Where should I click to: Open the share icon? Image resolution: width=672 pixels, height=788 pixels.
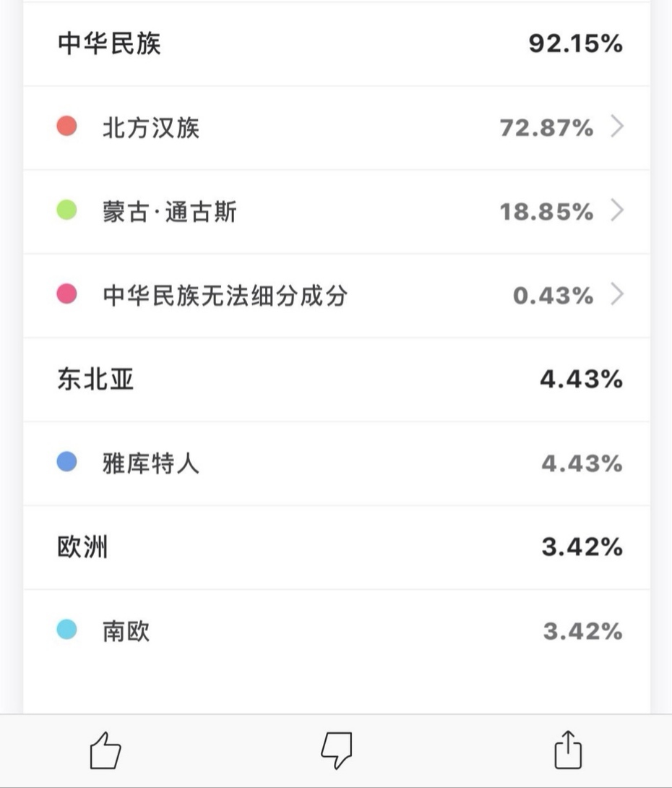(568, 749)
